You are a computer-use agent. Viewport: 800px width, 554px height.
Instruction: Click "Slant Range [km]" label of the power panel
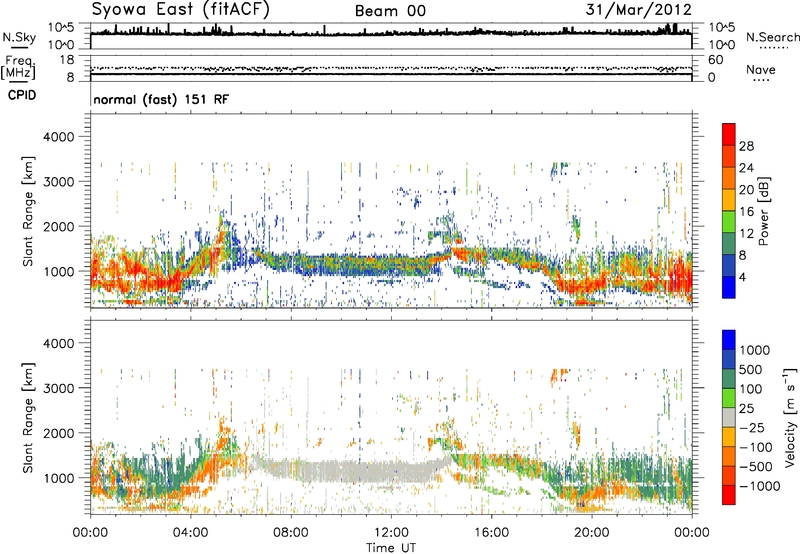(28, 211)
